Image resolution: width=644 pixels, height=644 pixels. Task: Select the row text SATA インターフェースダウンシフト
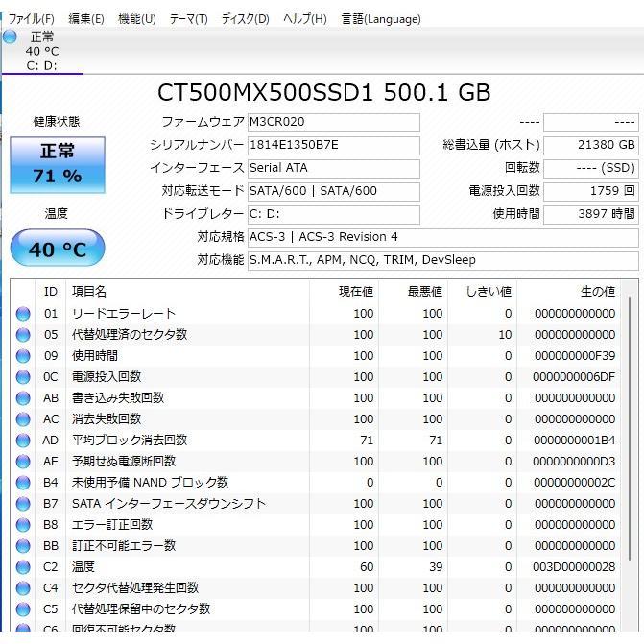point(169,504)
